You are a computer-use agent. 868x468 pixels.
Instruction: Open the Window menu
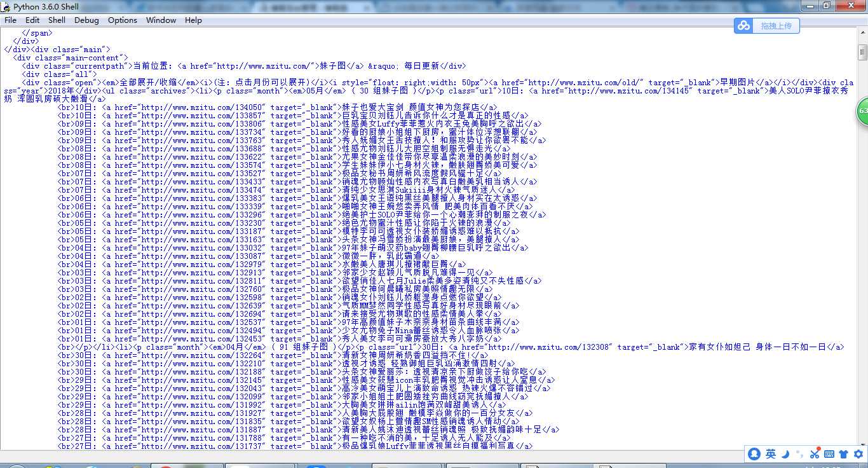[x=161, y=20]
